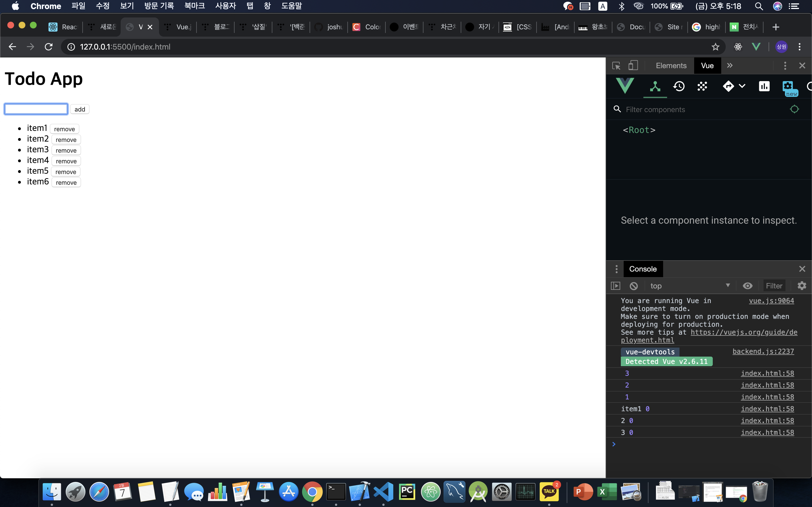812x507 pixels.
Task: Toggle the live expression eye icon
Action: pyautogui.click(x=748, y=286)
